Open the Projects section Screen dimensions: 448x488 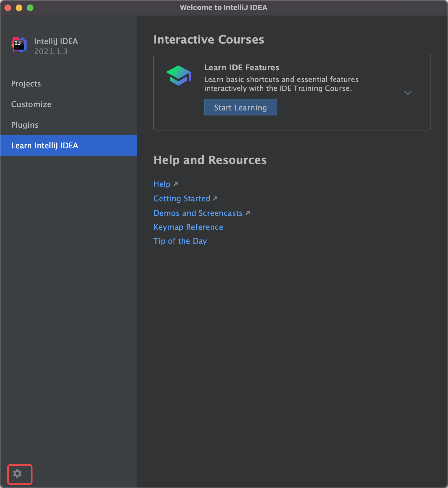[x=68, y=84]
